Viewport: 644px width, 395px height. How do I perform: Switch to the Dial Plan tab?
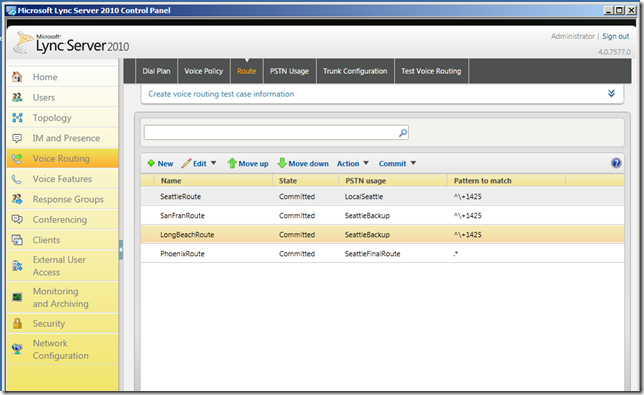tap(156, 71)
